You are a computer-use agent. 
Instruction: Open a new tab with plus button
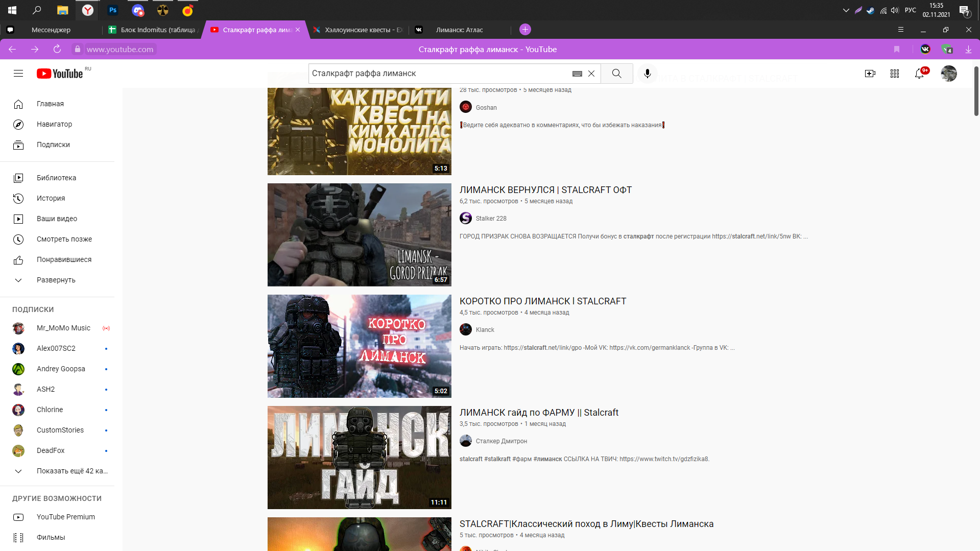pos(525,30)
